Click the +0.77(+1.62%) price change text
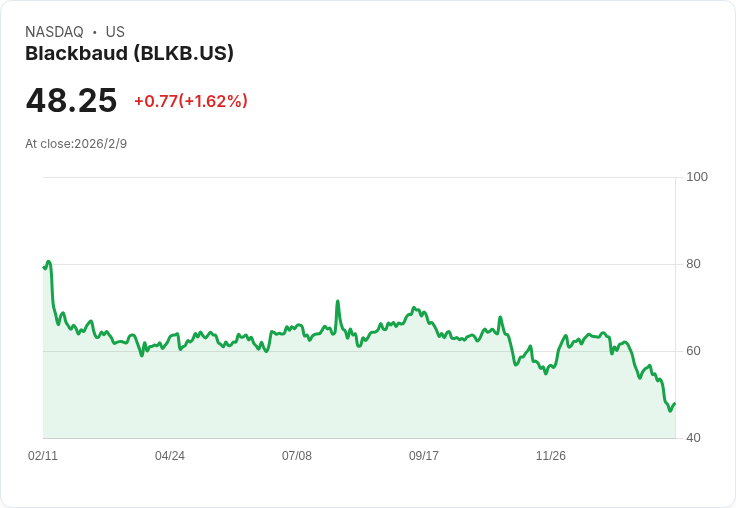Screen dimensions: 736x508 tap(190, 101)
